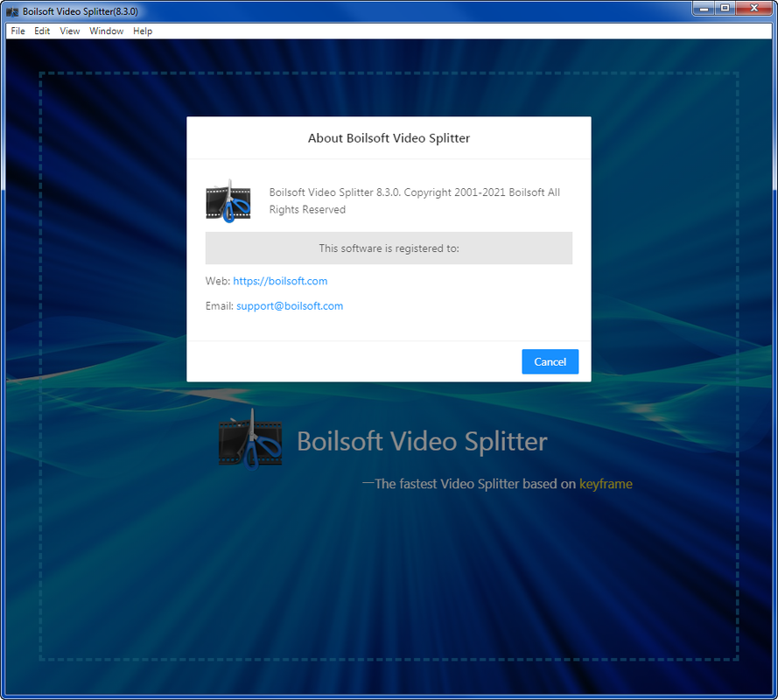Open the Edit menu

pos(42,31)
